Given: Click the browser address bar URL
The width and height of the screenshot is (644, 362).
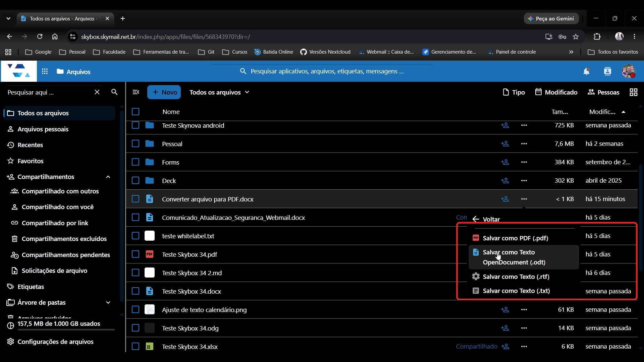Looking at the screenshot, I should tap(165, 37).
